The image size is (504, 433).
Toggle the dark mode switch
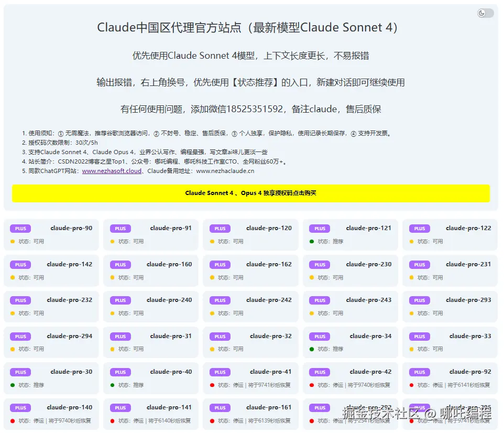pyautogui.click(x=485, y=13)
